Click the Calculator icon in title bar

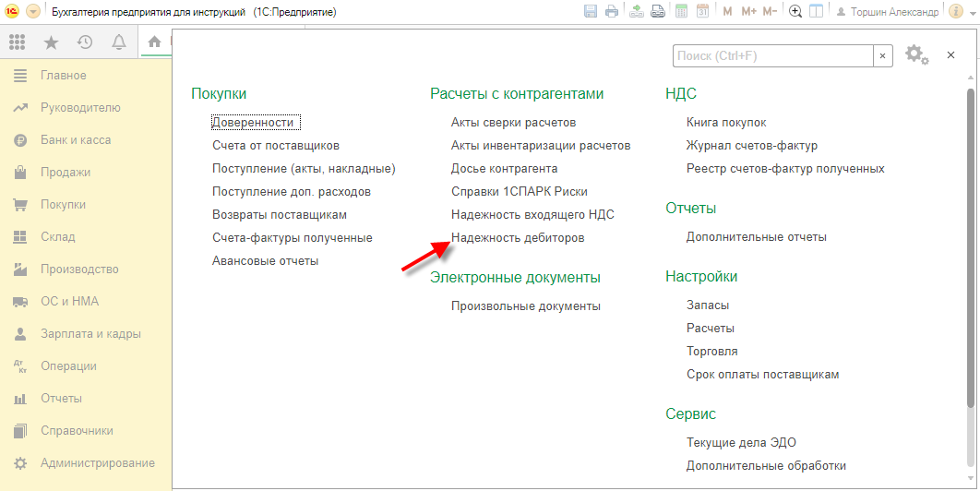pyautogui.click(x=682, y=11)
